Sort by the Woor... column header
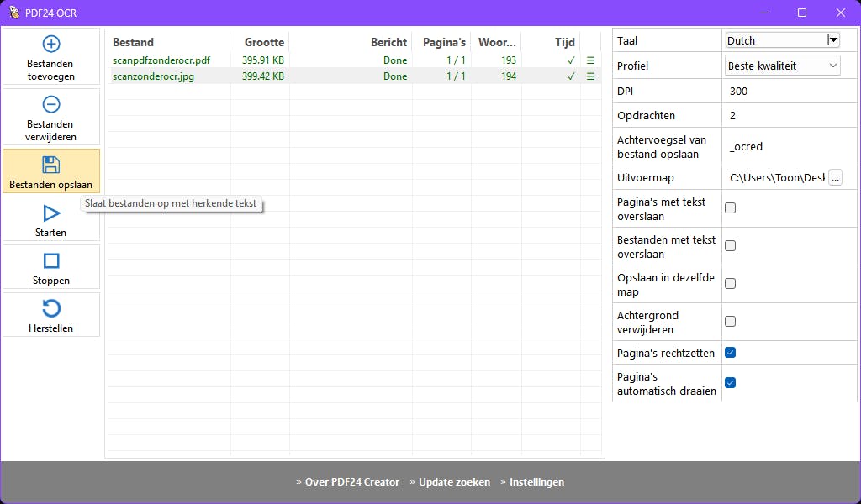This screenshot has width=861, height=504. coord(497,42)
